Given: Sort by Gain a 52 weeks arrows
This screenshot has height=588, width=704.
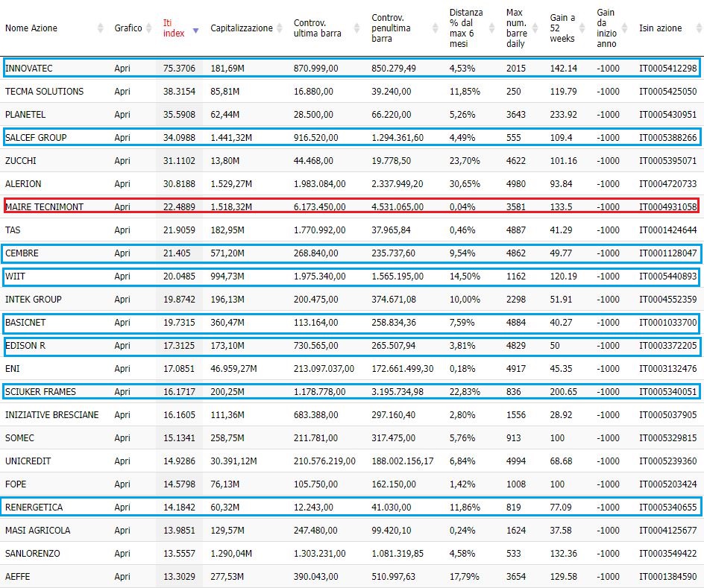Looking at the screenshot, I should pyautogui.click(x=582, y=28).
